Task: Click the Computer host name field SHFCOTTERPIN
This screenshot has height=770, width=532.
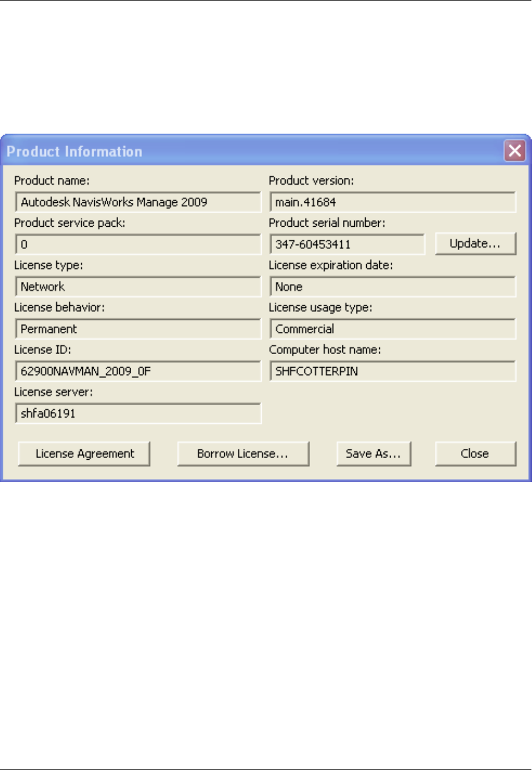Action: coord(393,371)
